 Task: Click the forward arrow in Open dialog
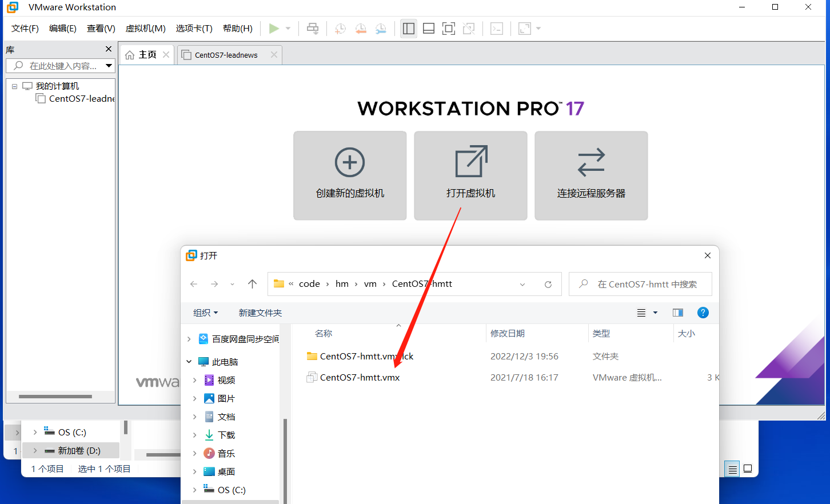click(214, 284)
